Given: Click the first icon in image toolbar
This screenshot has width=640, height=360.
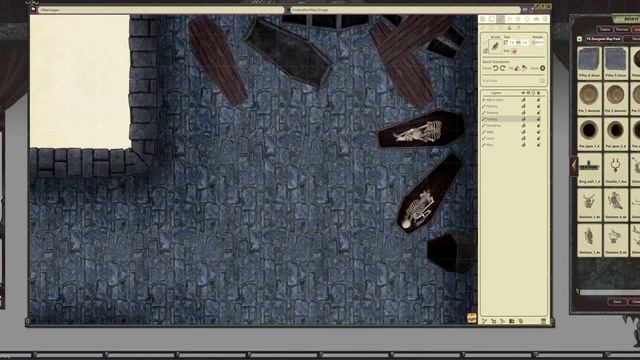Looking at the screenshot, I should pos(482,19).
